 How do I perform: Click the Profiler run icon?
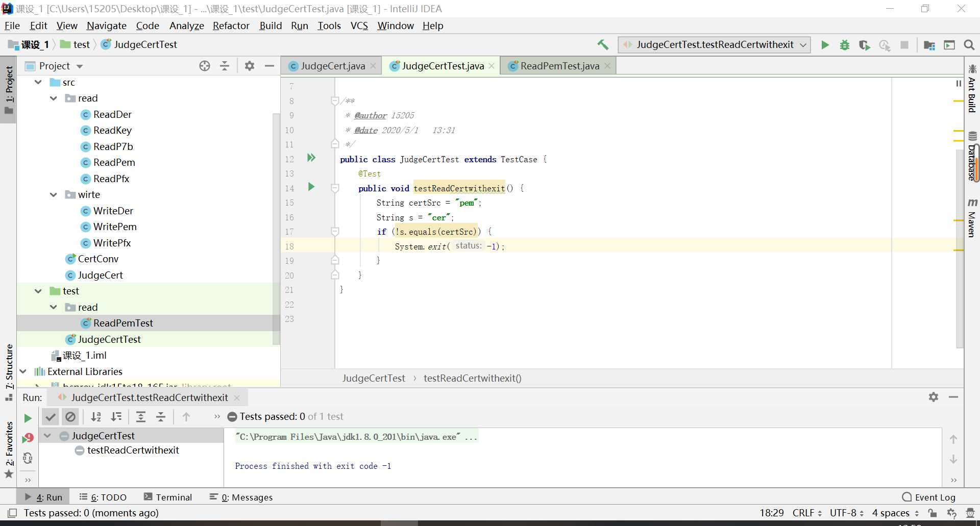[885, 45]
